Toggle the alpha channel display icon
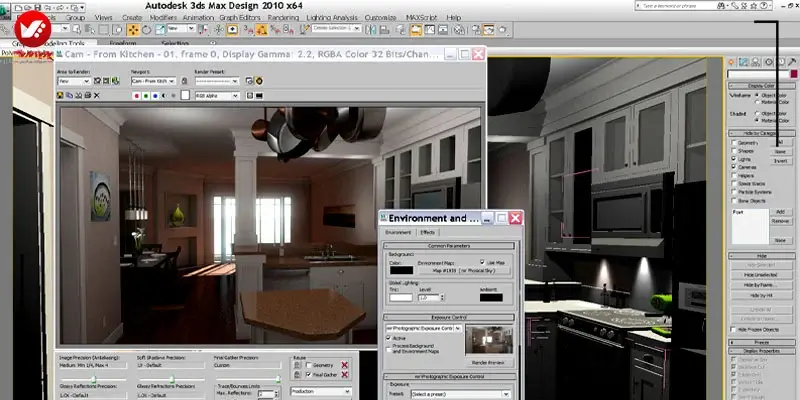 [x=164, y=95]
